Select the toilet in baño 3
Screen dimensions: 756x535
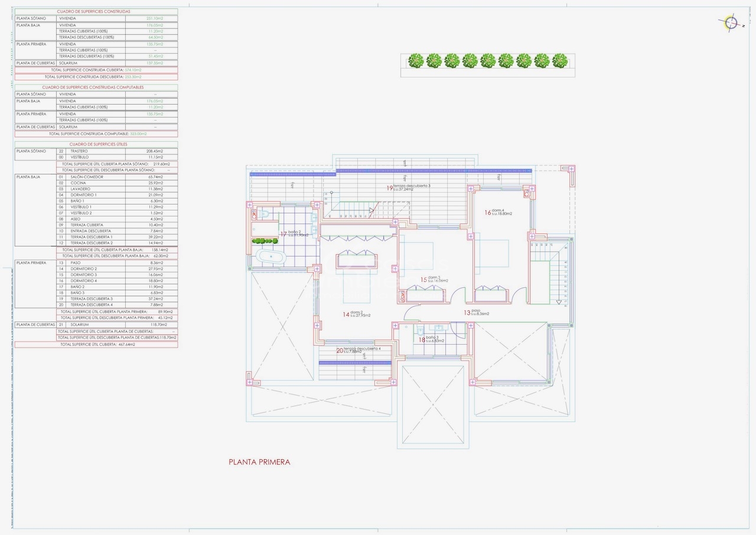point(418,330)
